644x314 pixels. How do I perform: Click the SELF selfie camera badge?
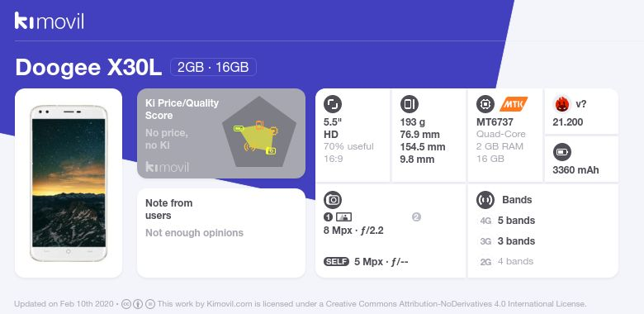336,262
